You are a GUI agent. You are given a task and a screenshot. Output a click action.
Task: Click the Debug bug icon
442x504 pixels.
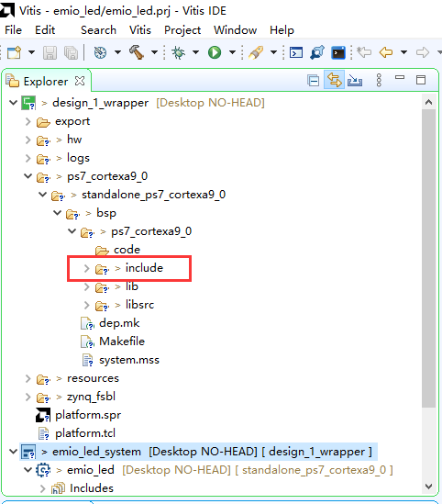(179, 52)
